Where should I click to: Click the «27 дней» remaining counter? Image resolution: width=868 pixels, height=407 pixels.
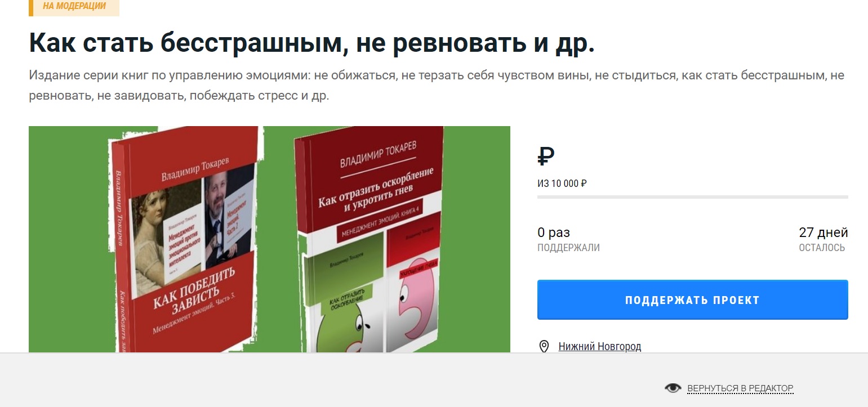[824, 232]
